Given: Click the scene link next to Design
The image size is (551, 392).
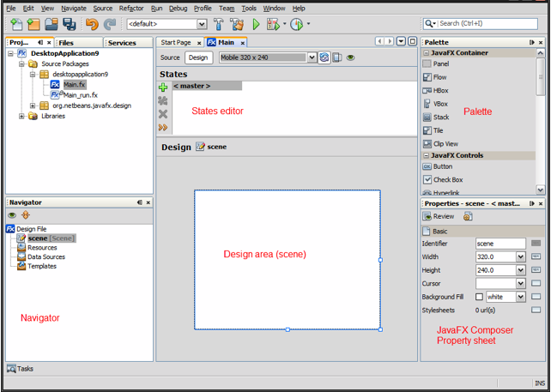Looking at the screenshot, I should [x=217, y=147].
